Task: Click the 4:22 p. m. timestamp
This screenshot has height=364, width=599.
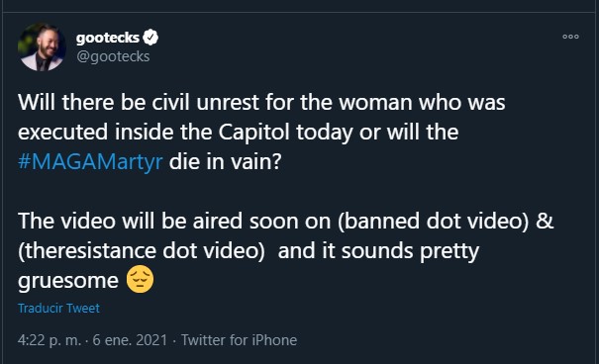Action: pos(50,340)
